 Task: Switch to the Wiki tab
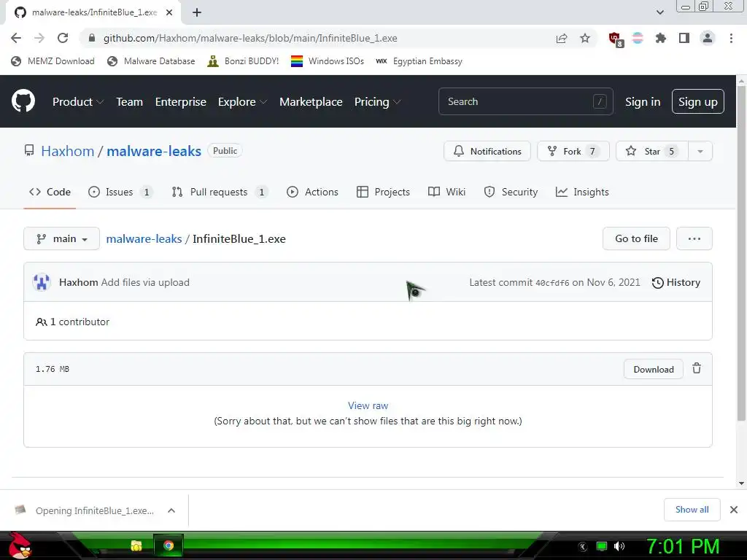(x=446, y=192)
